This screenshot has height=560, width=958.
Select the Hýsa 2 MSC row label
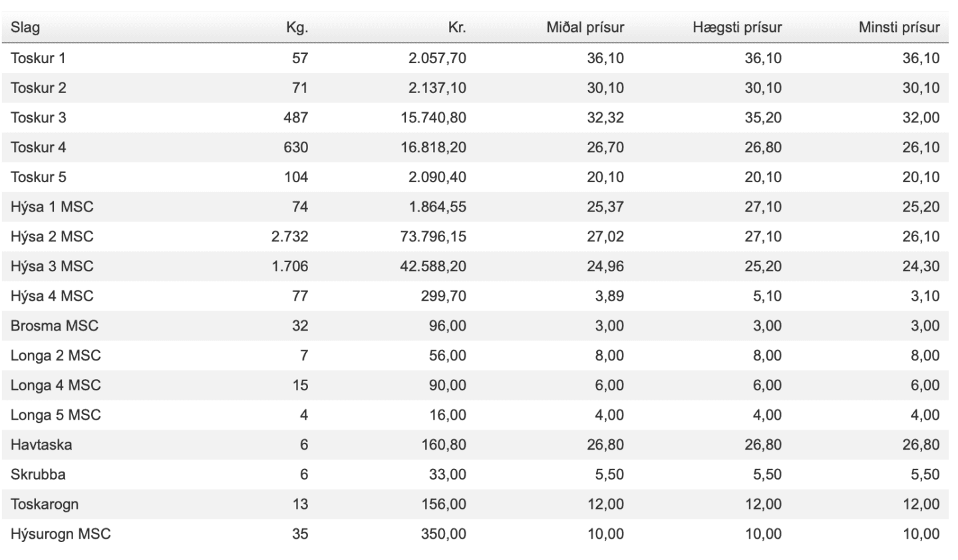52,237
